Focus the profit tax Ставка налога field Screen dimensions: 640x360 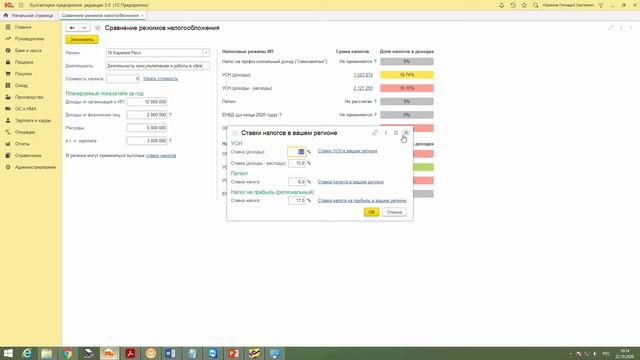[297, 201]
